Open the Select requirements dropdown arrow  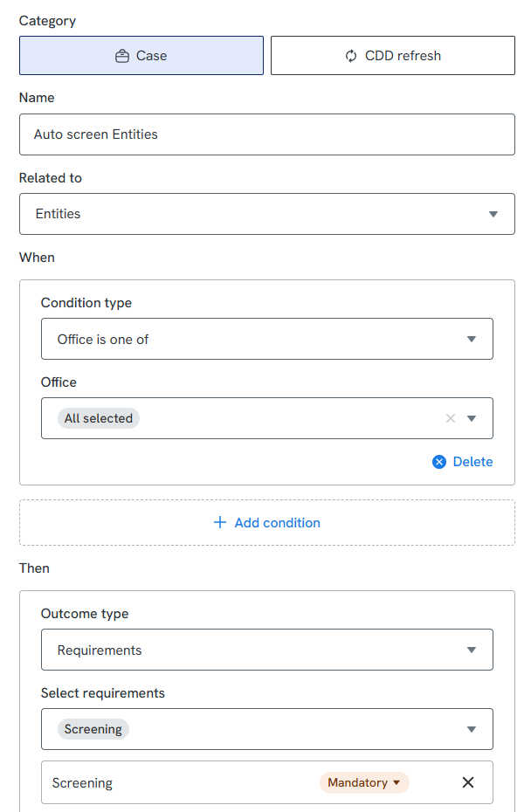tap(472, 729)
